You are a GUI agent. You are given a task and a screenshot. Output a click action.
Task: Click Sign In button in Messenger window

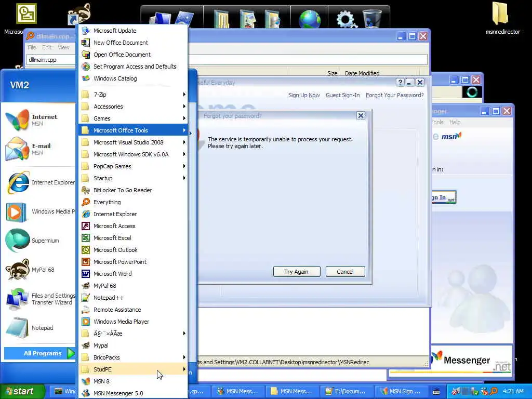coord(444,197)
